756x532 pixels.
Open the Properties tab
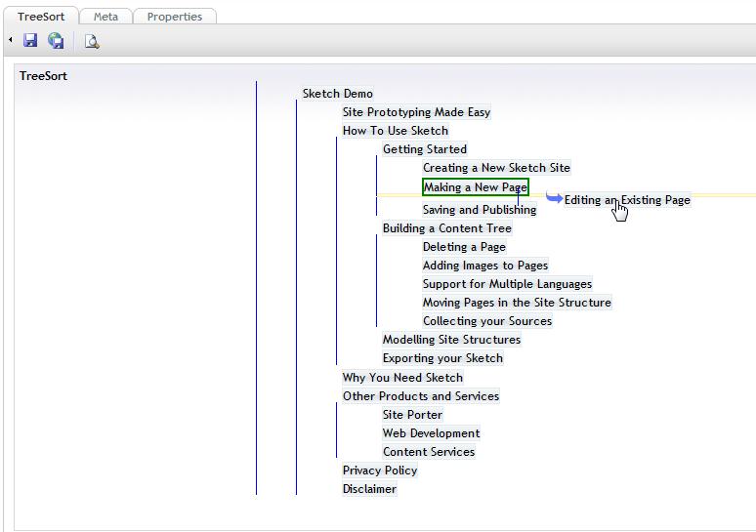(x=175, y=17)
